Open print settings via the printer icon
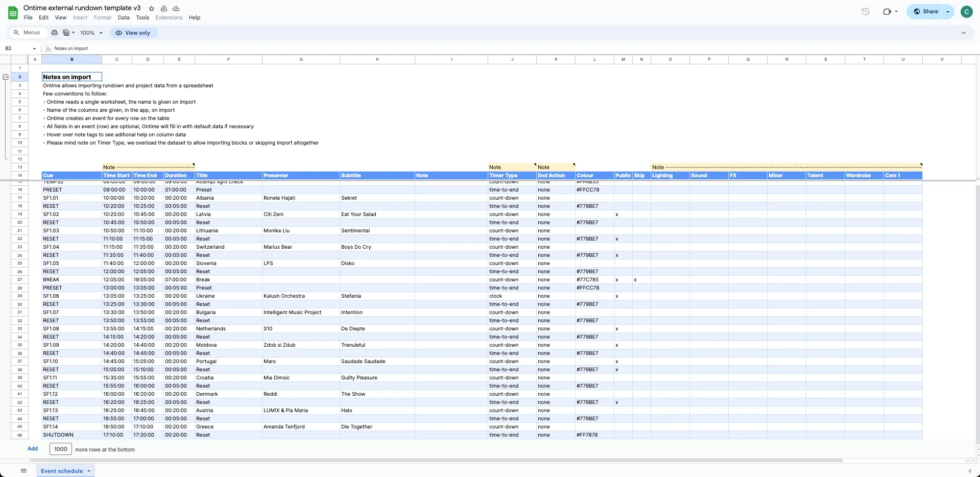Screen dimensions: 980x477 pyautogui.click(x=54, y=32)
